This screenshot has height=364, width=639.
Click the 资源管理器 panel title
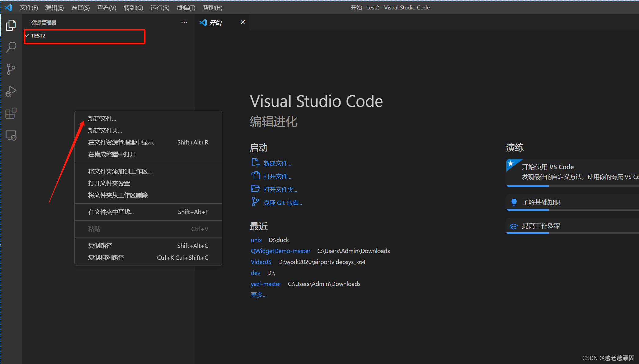tap(44, 23)
